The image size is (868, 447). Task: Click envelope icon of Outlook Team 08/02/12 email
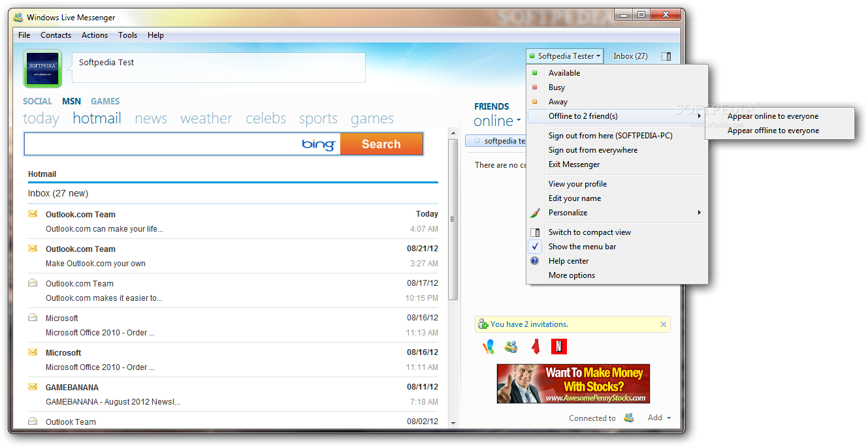33,422
